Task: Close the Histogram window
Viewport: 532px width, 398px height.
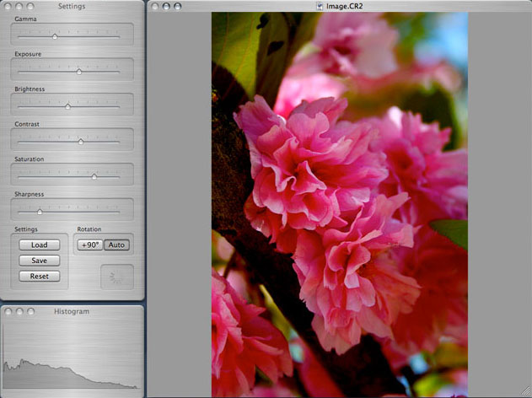Action: coord(8,311)
